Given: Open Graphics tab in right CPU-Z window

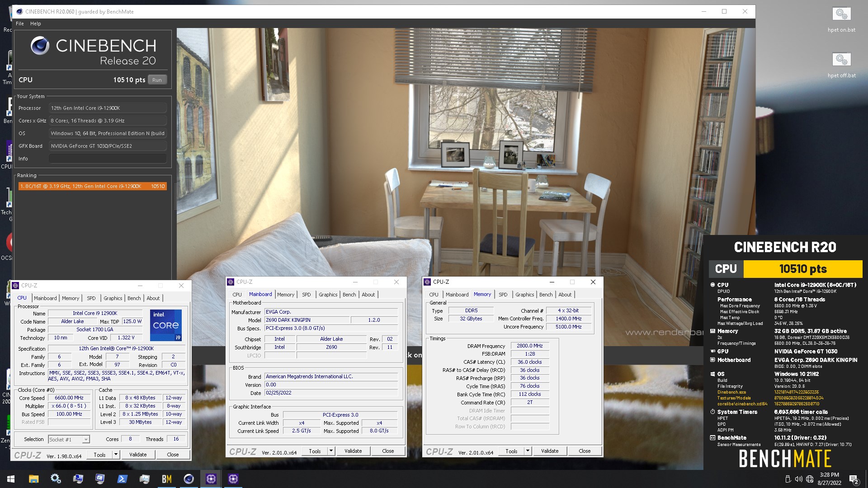Looking at the screenshot, I should click(x=525, y=295).
